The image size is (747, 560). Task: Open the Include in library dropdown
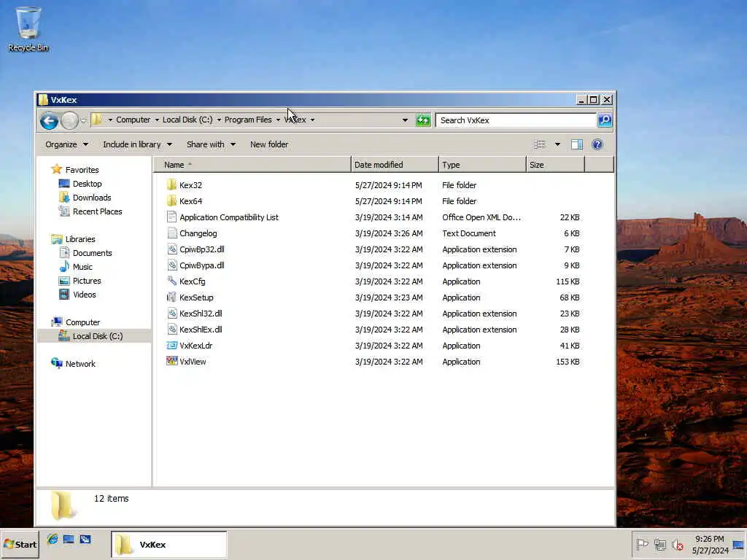tap(138, 144)
